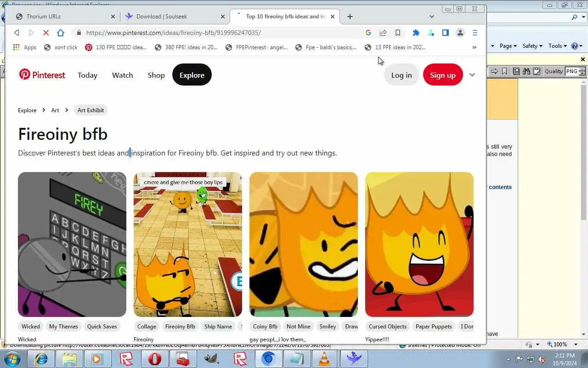Click the Google search icon in address bar
The width and height of the screenshot is (588, 368).
pyautogui.click(x=368, y=33)
